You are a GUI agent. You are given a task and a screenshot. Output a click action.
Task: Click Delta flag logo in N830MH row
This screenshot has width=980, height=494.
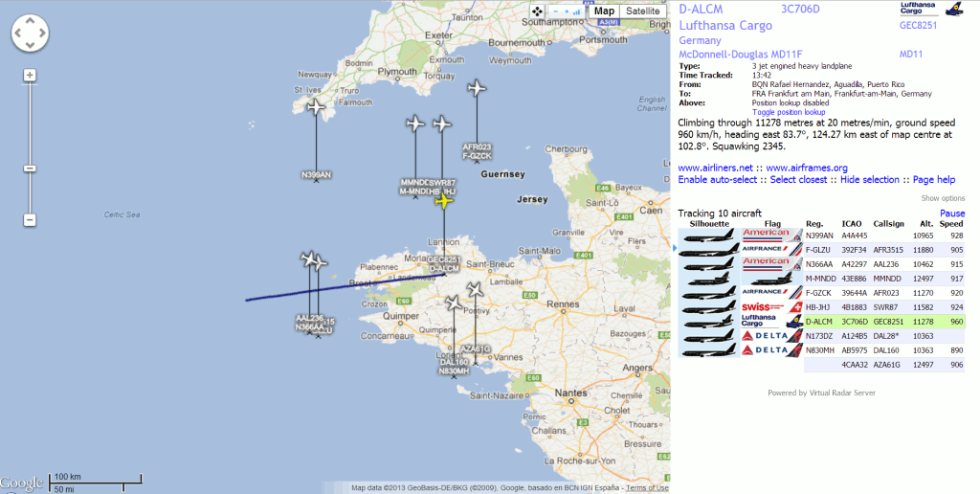(x=772, y=350)
